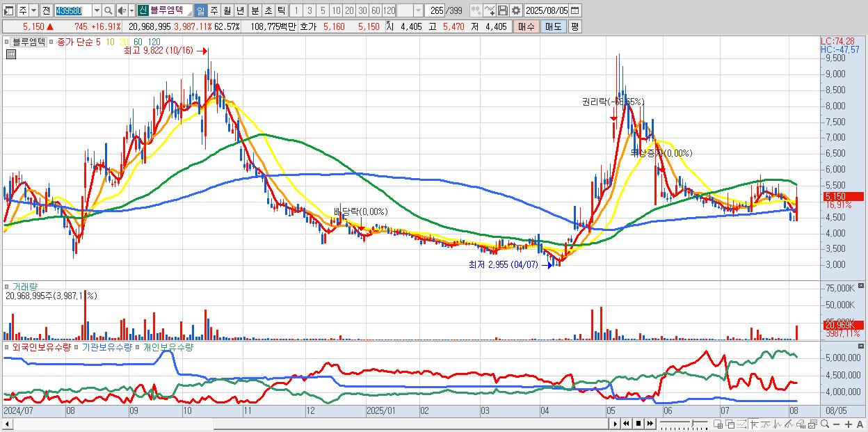
Task: Click the chart stop button
Action: (638, 424)
